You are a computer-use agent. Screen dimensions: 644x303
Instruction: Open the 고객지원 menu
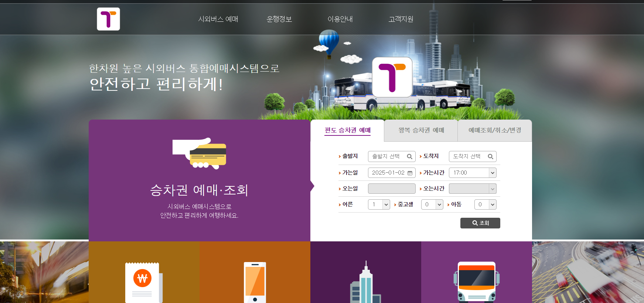click(x=401, y=19)
